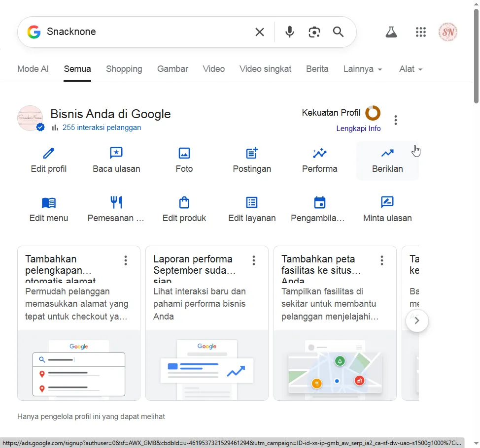Open the SN account avatar menu
Viewport: 480px width, 448px height.
pos(448,32)
